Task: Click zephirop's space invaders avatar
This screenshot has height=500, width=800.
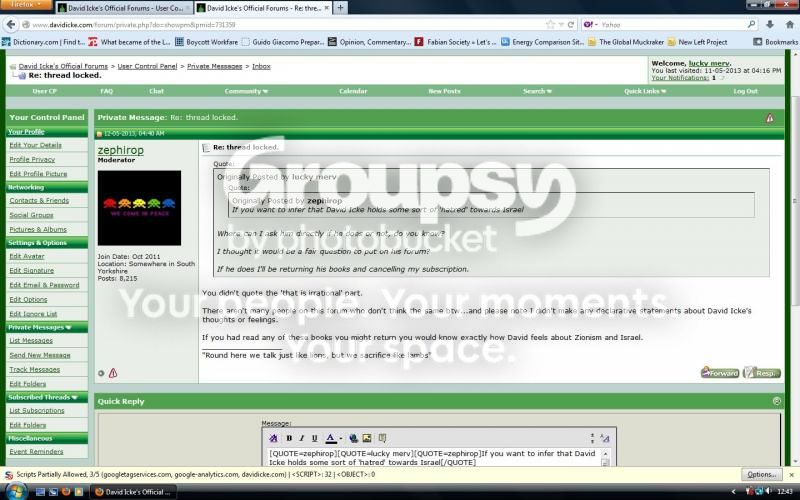Action: (139, 208)
